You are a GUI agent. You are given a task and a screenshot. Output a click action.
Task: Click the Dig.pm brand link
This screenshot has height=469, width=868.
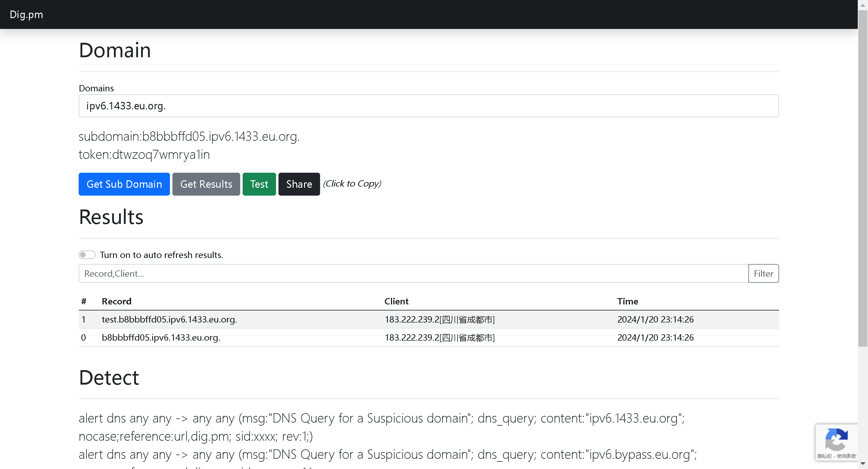(x=26, y=14)
